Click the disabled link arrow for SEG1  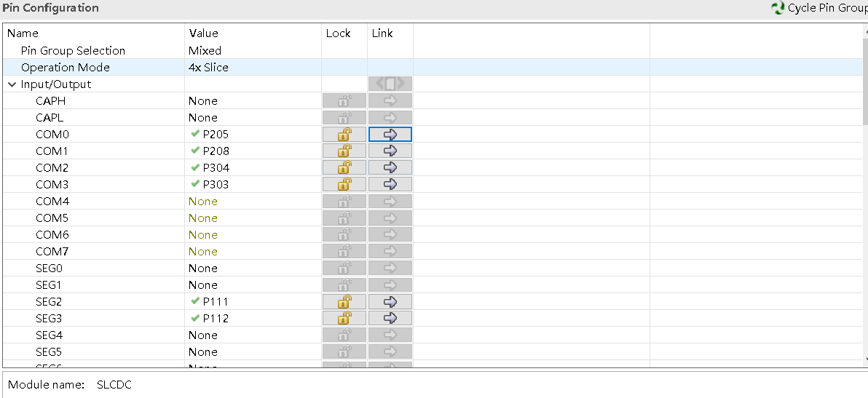(390, 284)
